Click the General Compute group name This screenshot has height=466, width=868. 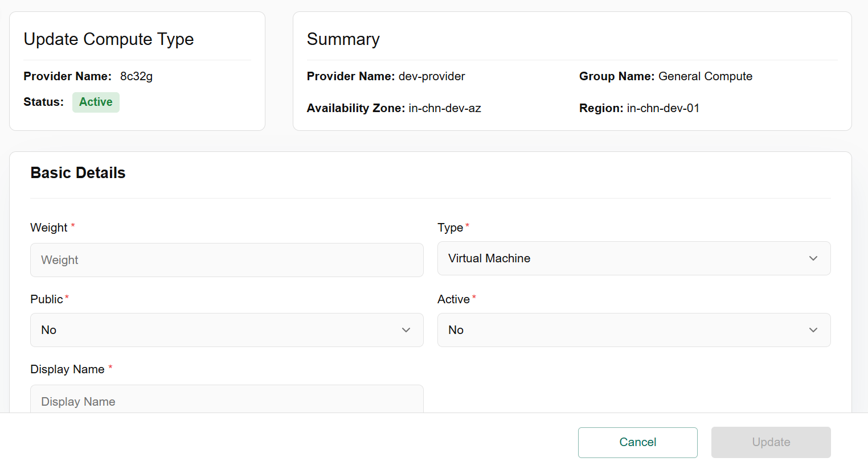pyautogui.click(x=705, y=76)
